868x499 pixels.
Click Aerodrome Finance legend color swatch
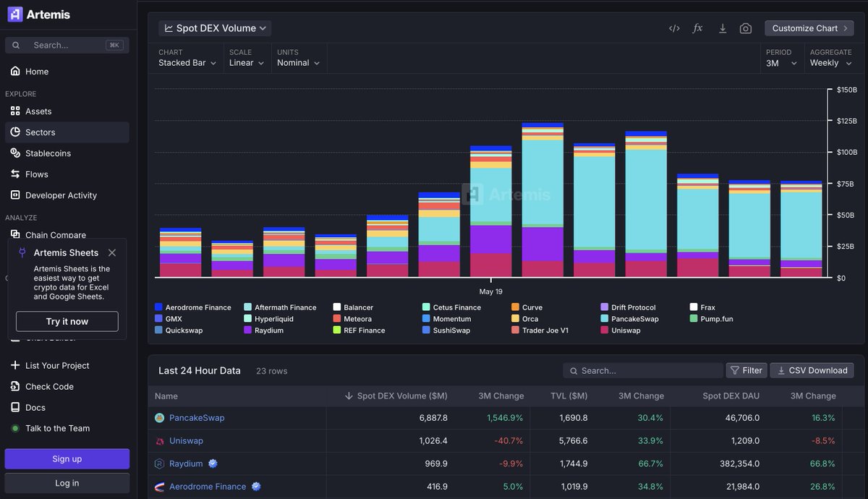[x=158, y=307]
